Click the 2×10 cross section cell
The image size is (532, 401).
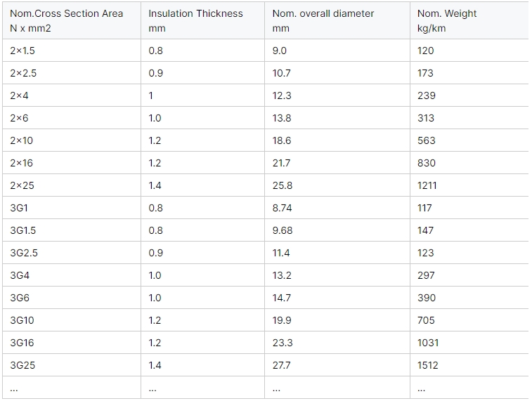click(72, 140)
